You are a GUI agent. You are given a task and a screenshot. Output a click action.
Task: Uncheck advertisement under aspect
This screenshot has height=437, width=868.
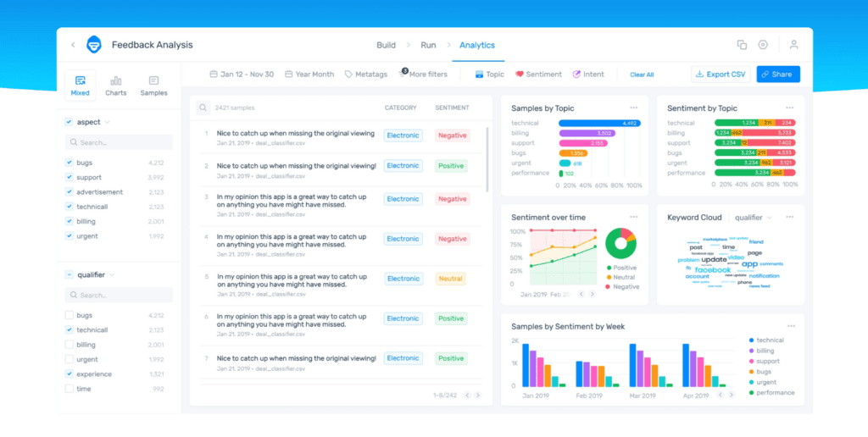click(x=70, y=192)
